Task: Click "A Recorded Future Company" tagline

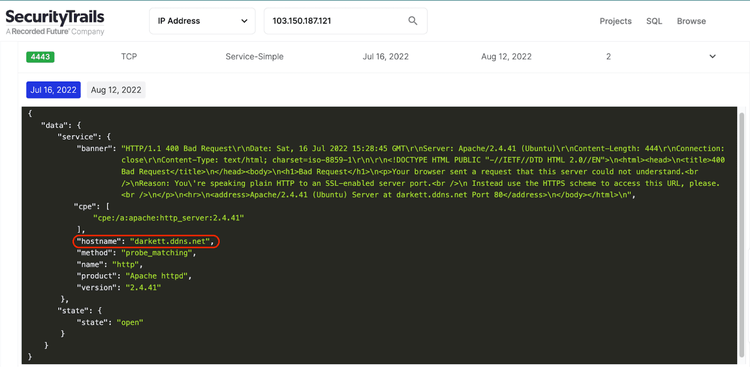Action: click(55, 32)
